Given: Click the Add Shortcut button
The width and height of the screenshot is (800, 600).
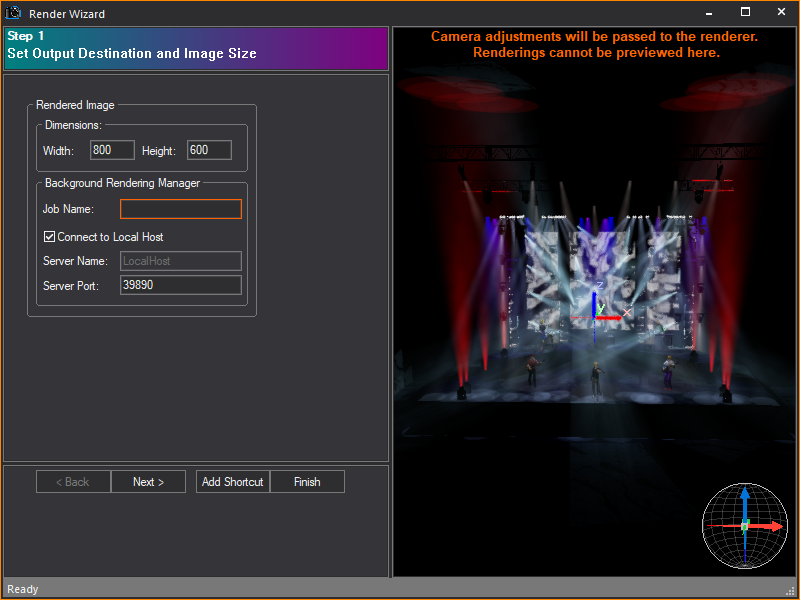Looking at the screenshot, I should click(232, 481).
